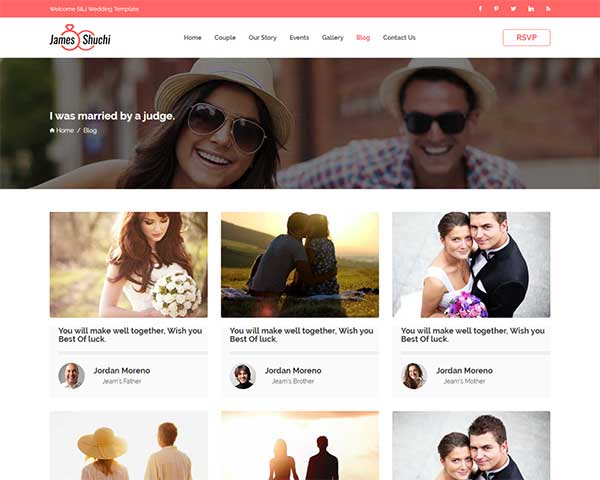Viewport: 600px width, 480px height.
Task: Click Jordan Moreno name above Jeam's Mother
Action: tap(465, 371)
